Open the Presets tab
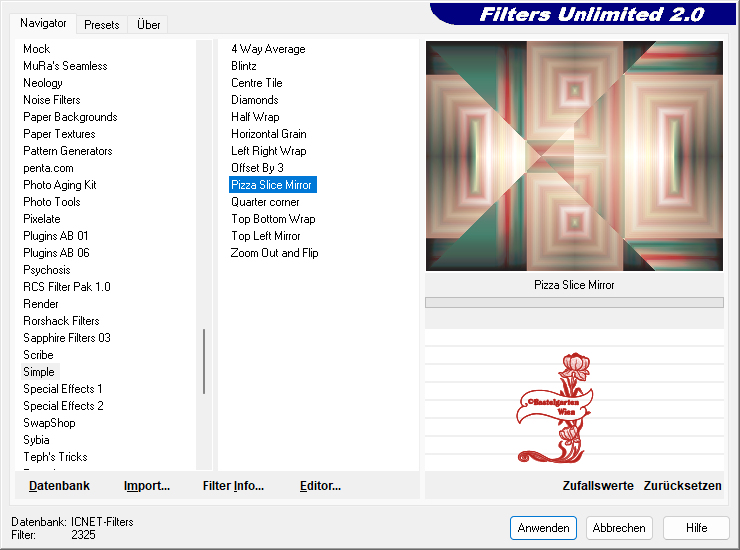Screen dimensions: 740x550 coord(101,25)
